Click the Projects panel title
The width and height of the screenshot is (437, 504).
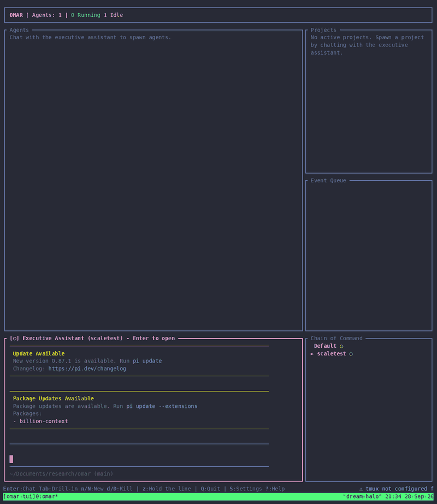click(x=323, y=30)
